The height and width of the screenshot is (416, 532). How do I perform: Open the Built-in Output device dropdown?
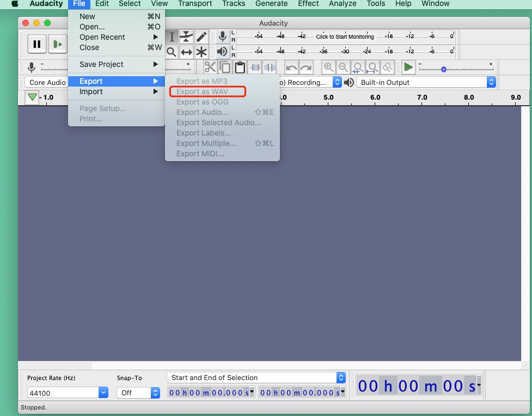pyautogui.click(x=426, y=82)
